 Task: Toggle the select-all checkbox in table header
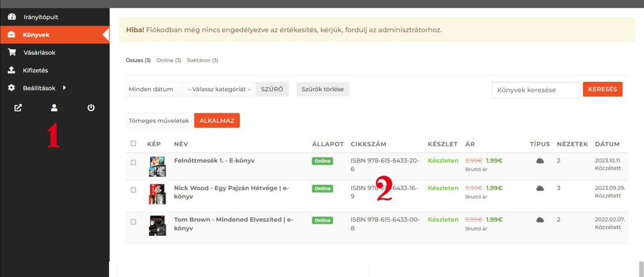tap(133, 144)
